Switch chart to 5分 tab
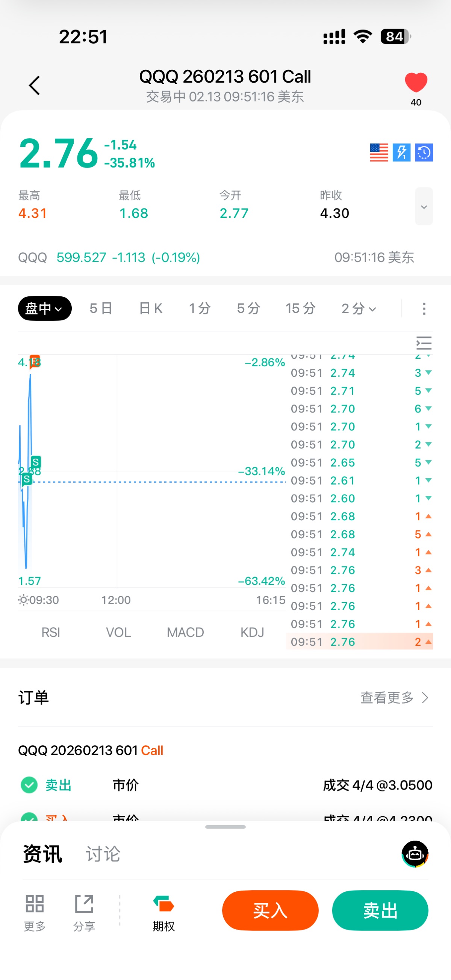This screenshot has width=451, height=980. pos(248,308)
